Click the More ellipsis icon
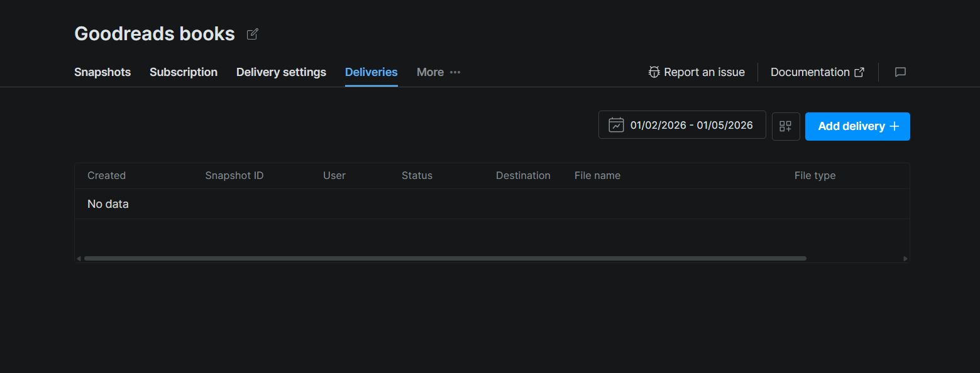Screen dimensions: 980x373 pyautogui.click(x=455, y=72)
